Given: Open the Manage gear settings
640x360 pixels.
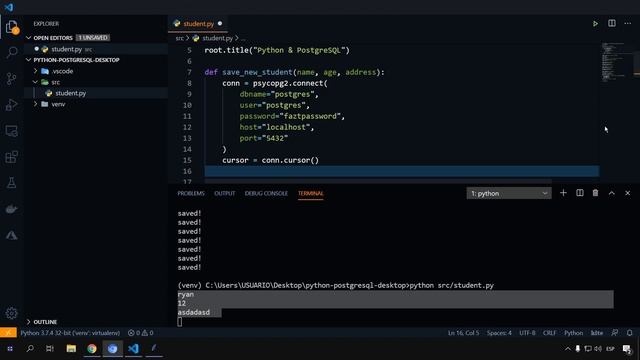Looking at the screenshot, I should [11, 313].
